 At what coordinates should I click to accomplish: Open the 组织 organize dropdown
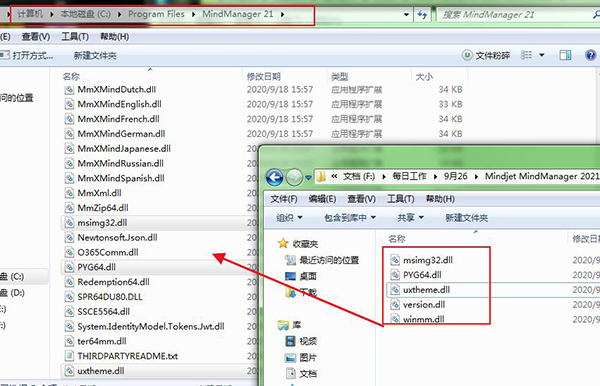pos(289,218)
